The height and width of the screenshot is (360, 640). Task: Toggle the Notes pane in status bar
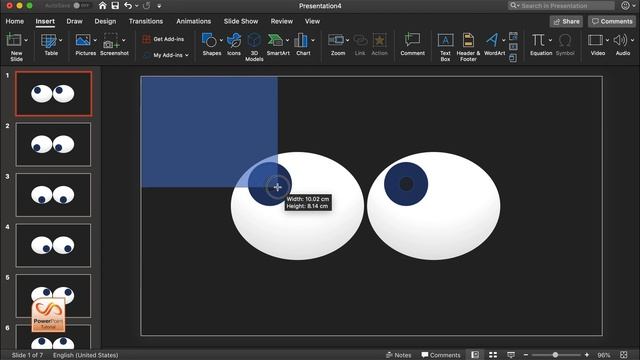pos(398,355)
